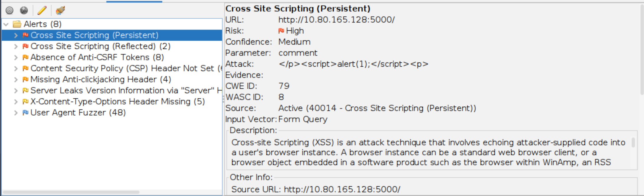Click the Description text vertical scrollbar
644x196 pixels.
[x=633, y=143]
